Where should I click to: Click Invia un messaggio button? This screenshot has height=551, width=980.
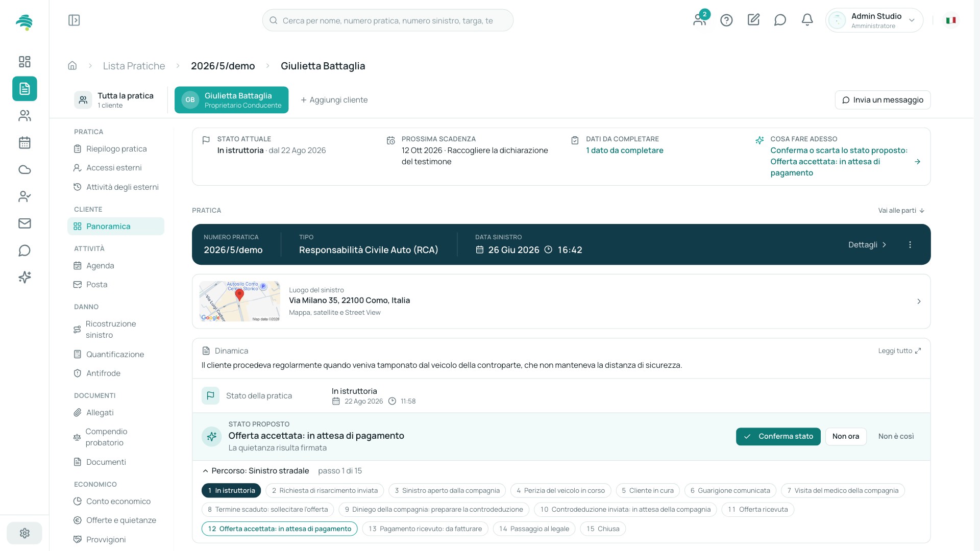pos(883,100)
